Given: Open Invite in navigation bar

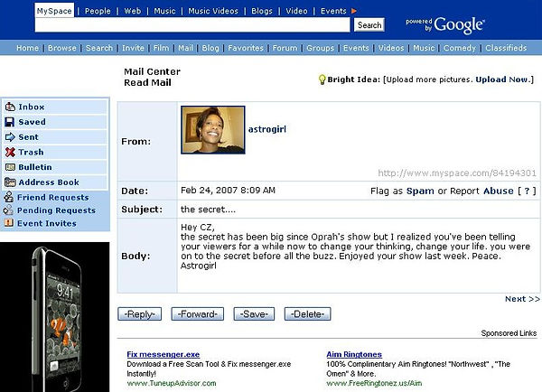Looking at the screenshot, I should coord(133,48).
